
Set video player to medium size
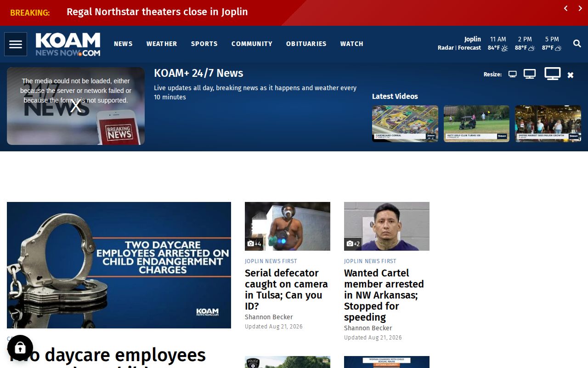coord(530,74)
